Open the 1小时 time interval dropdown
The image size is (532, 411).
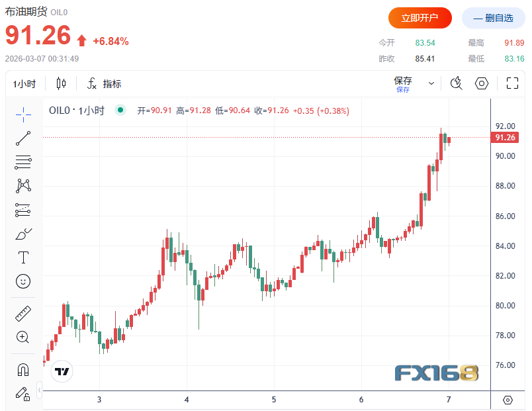pos(24,84)
